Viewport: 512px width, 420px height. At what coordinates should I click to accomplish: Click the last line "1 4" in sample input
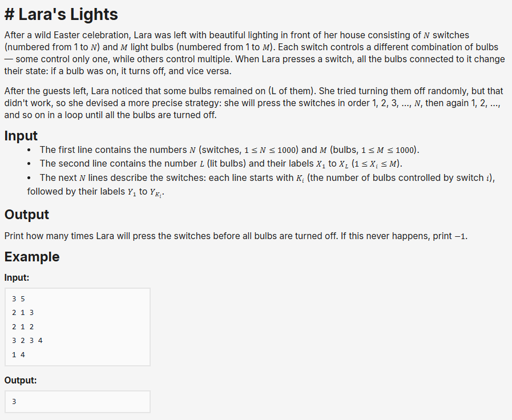[x=18, y=354]
